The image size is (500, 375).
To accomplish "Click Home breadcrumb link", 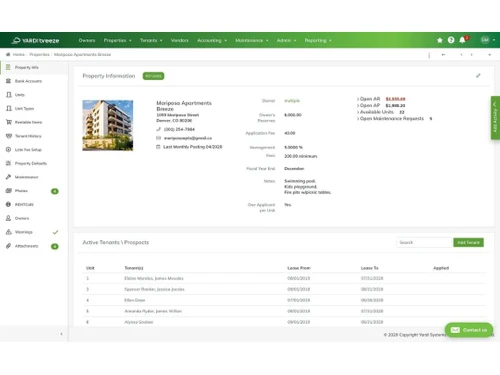I will click(19, 54).
